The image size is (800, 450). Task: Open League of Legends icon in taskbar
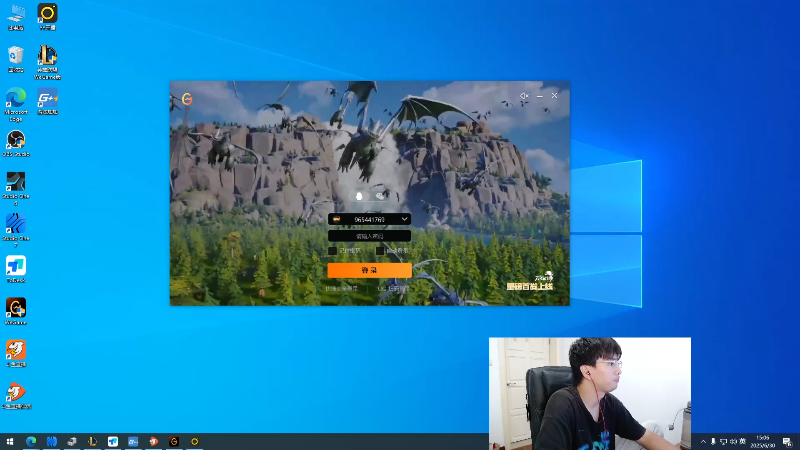(92, 441)
